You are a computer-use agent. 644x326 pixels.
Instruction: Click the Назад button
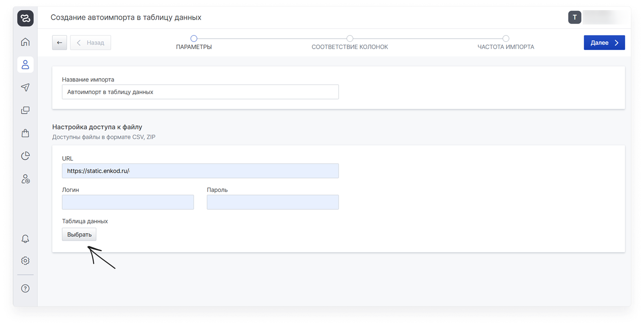(90, 43)
